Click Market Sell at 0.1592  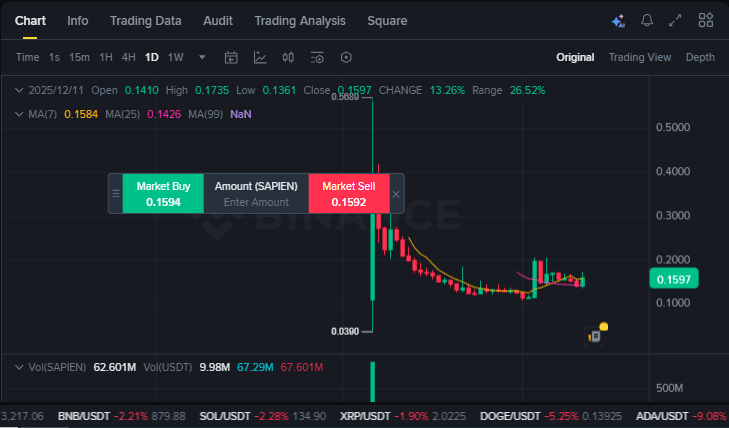[x=349, y=194]
